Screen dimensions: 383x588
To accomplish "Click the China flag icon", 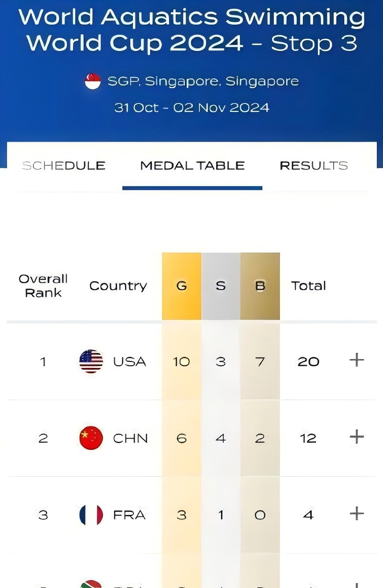I will pos(91,438).
